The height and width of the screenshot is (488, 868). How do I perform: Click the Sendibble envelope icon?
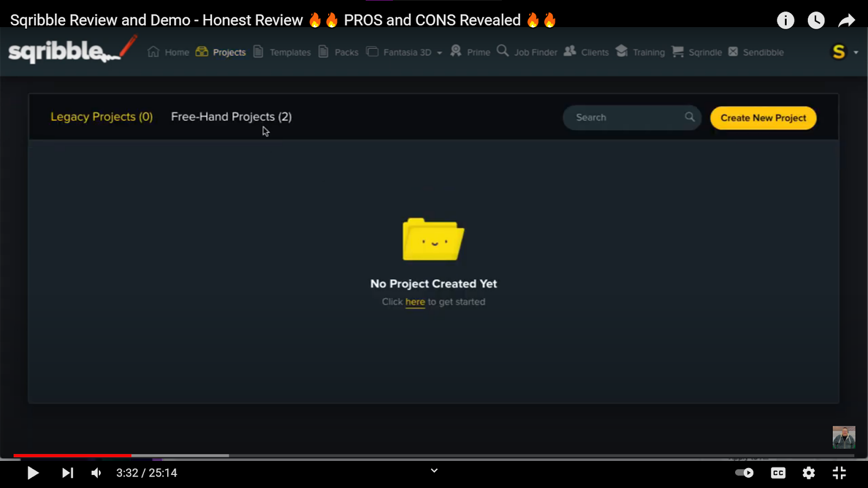tap(733, 52)
